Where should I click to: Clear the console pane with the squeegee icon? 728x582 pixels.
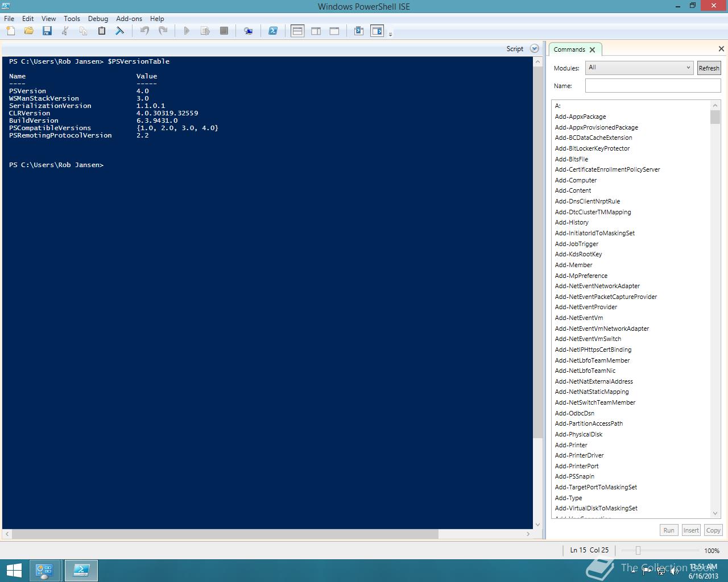119,31
